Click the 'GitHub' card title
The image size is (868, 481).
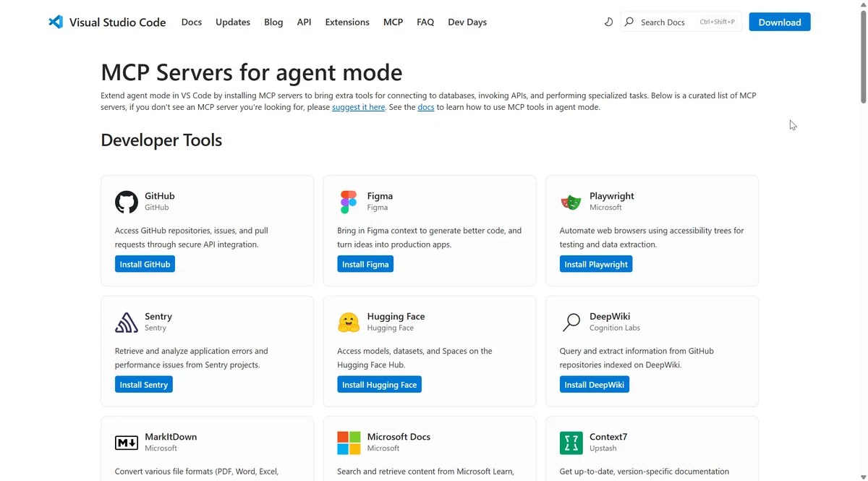160,195
